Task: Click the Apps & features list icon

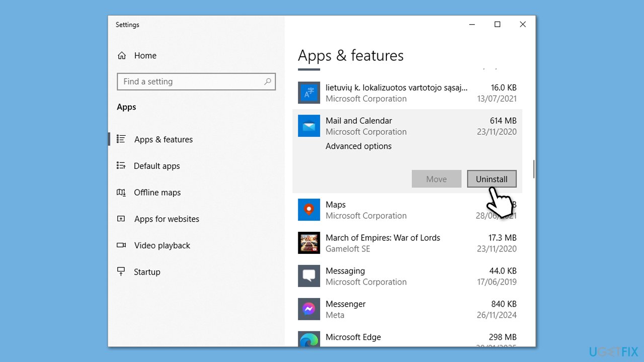Action: (121, 139)
